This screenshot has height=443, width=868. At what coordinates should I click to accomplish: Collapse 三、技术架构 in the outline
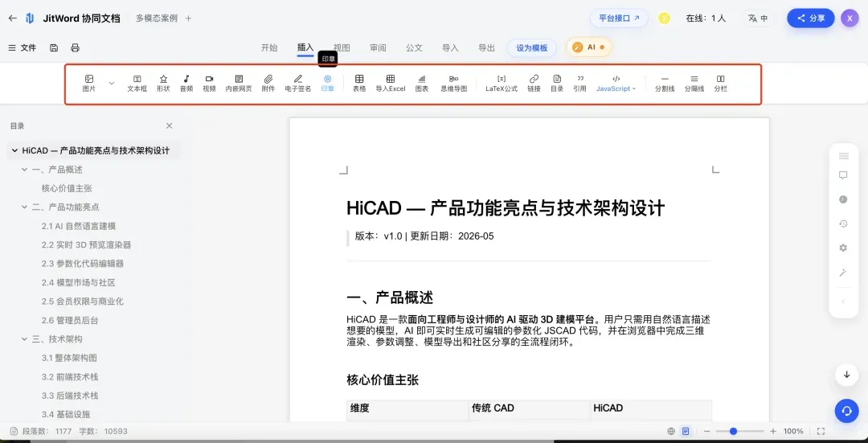[24, 339]
